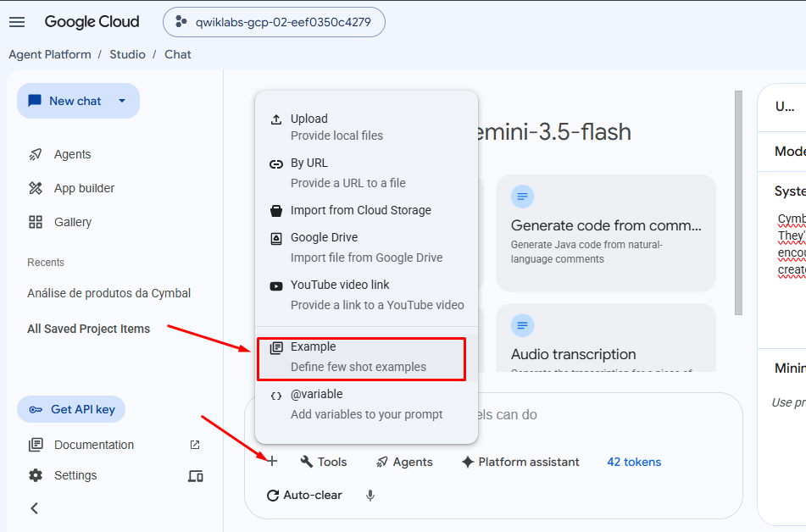Toggle Auto-clear
Image resolution: width=806 pixels, height=532 pixels.
pos(304,495)
